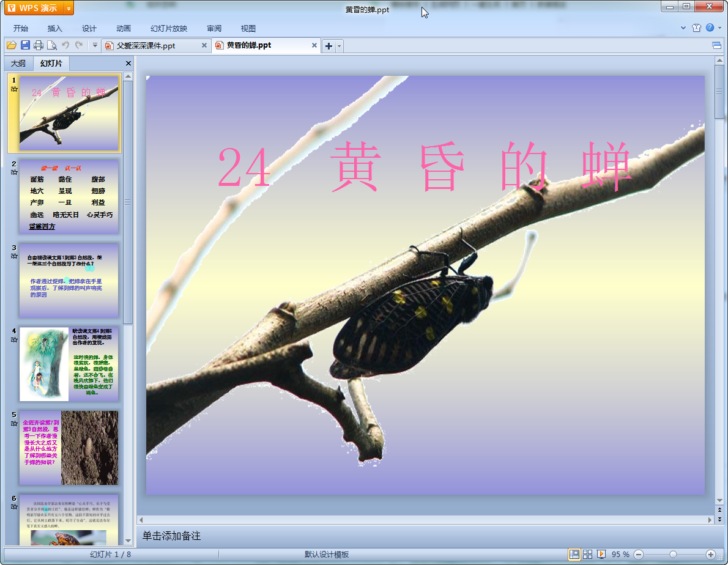Close the 黄昏的蝉.ppt tab

coord(314,45)
